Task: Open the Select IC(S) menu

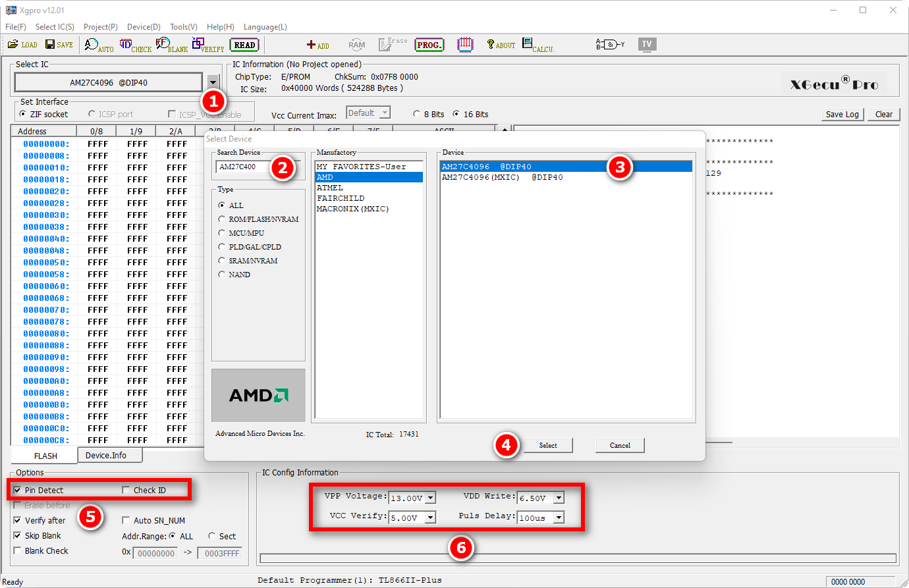Action: coord(55,27)
